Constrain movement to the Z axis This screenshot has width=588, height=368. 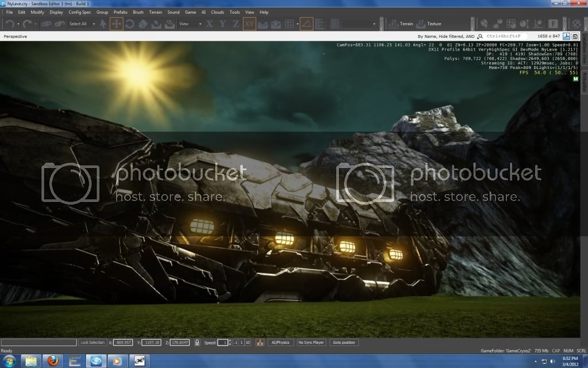[x=236, y=24]
